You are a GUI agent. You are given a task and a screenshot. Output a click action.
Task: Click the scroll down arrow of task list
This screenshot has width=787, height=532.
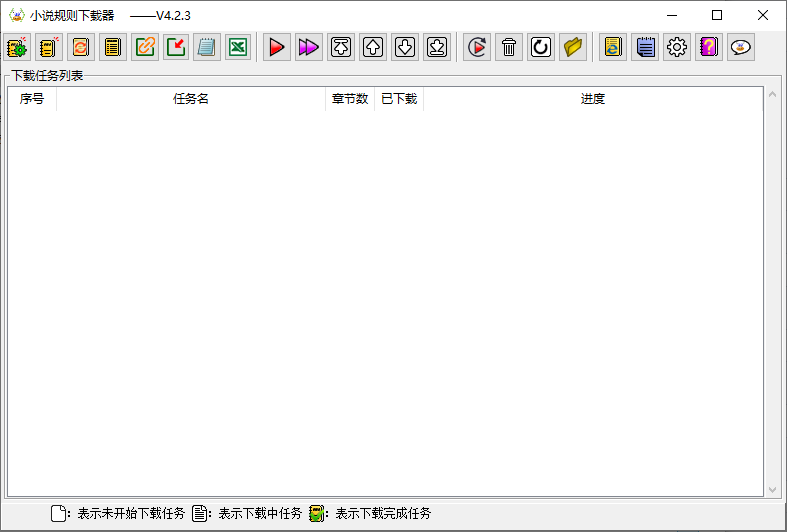tap(771, 490)
